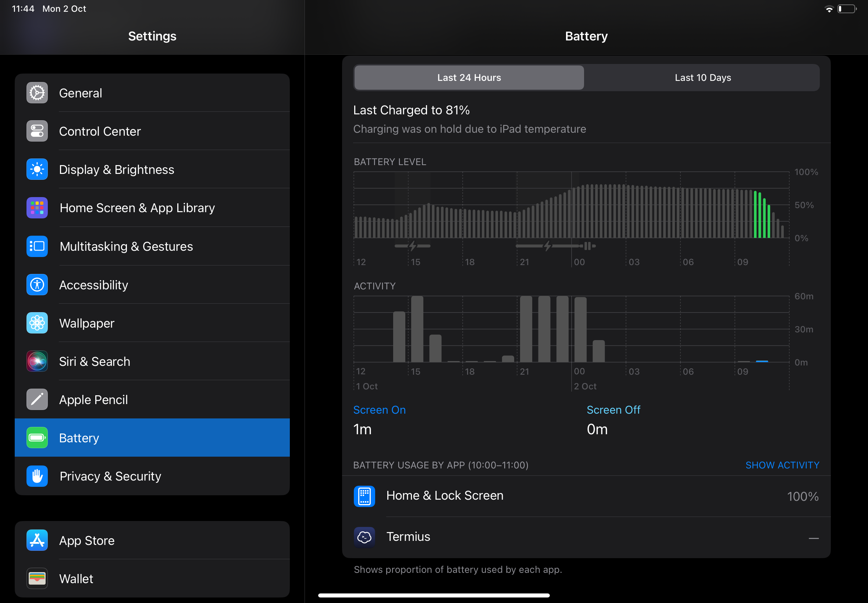The width and height of the screenshot is (868, 603).
Task: Tap the Siri & Search icon
Action: (x=37, y=361)
